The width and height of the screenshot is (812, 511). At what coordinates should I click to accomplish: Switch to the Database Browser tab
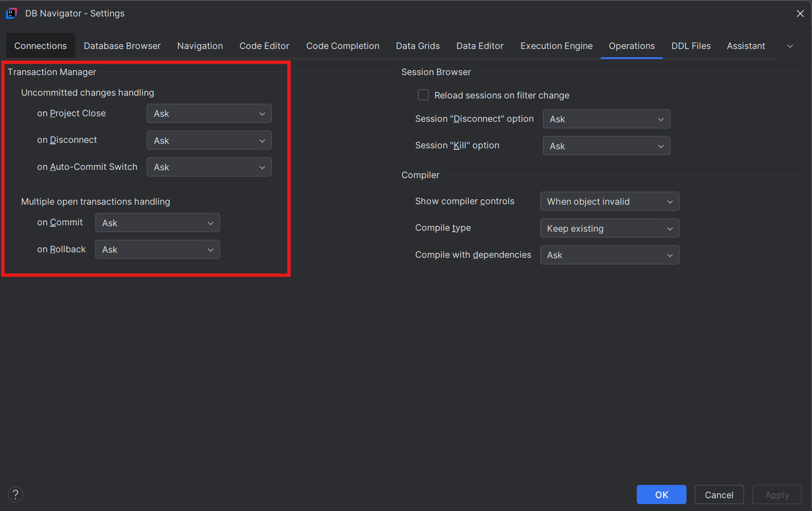[x=122, y=46]
